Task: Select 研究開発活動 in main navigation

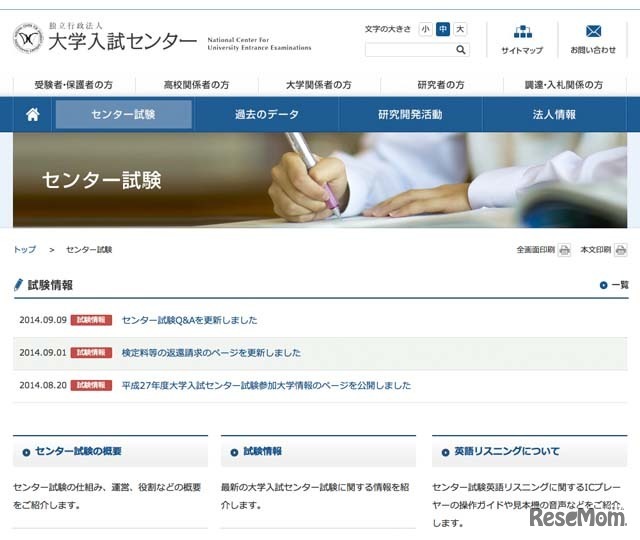Action: (410, 114)
